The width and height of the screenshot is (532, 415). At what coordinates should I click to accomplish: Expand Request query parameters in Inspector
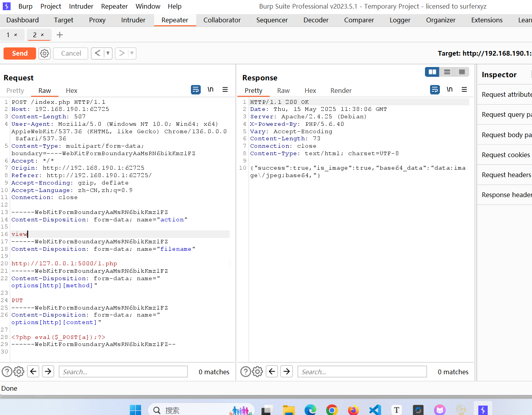[x=505, y=114]
